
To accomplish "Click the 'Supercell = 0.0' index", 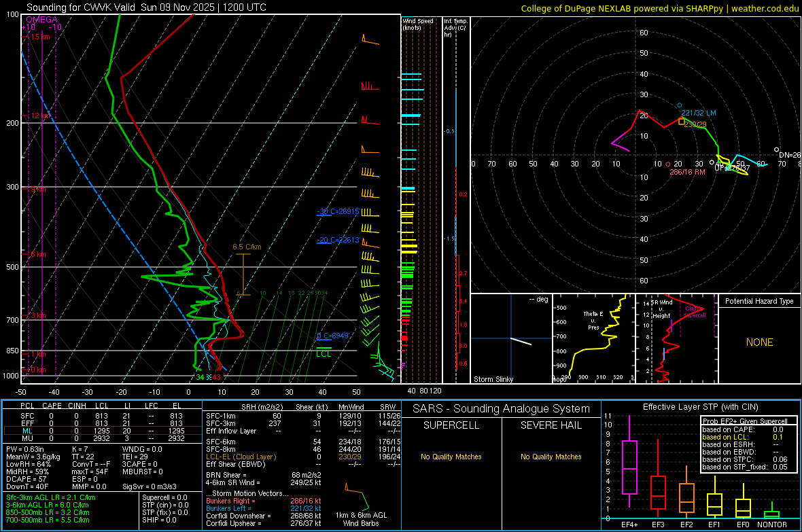I will click(x=164, y=497).
